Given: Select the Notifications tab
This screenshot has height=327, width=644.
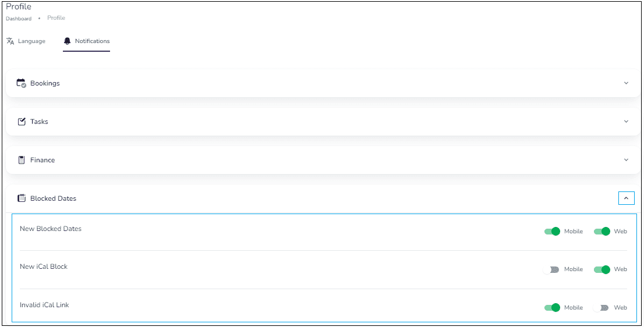Looking at the screenshot, I should point(86,41).
